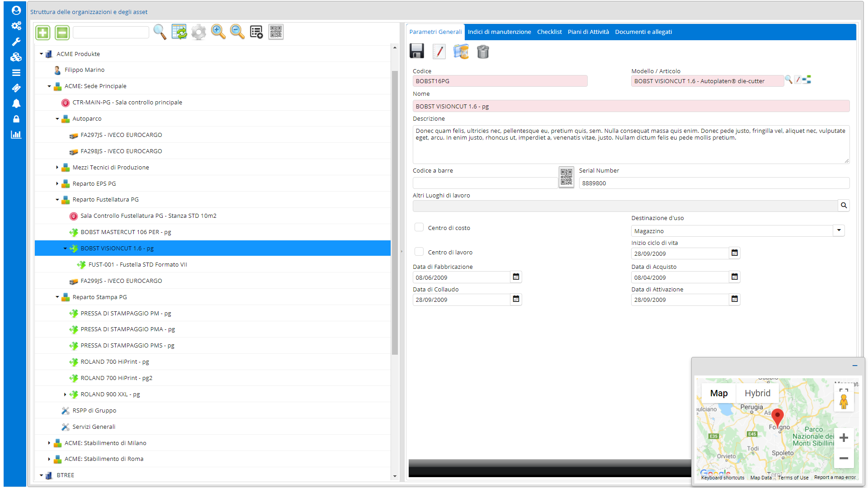Collapse ACME: Sede Principale node
Screen dimensions: 868x488
coord(49,86)
